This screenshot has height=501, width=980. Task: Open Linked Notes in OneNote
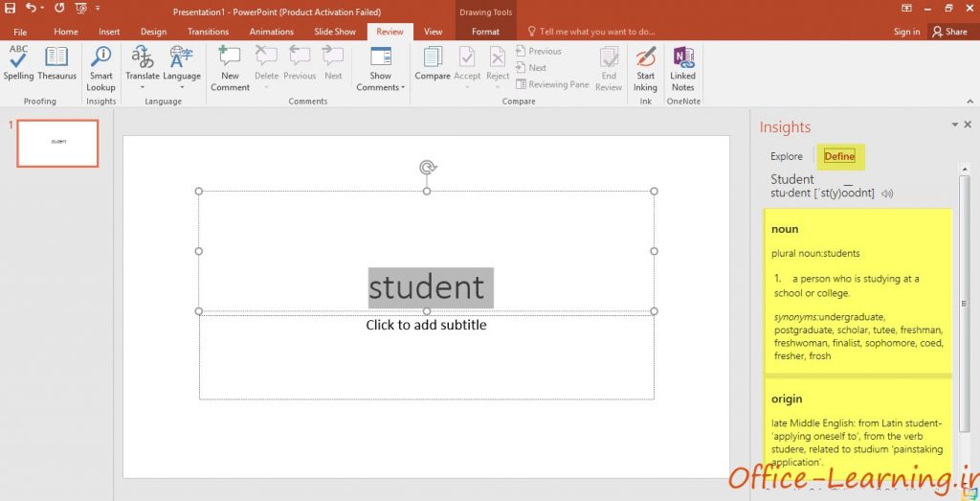click(682, 69)
